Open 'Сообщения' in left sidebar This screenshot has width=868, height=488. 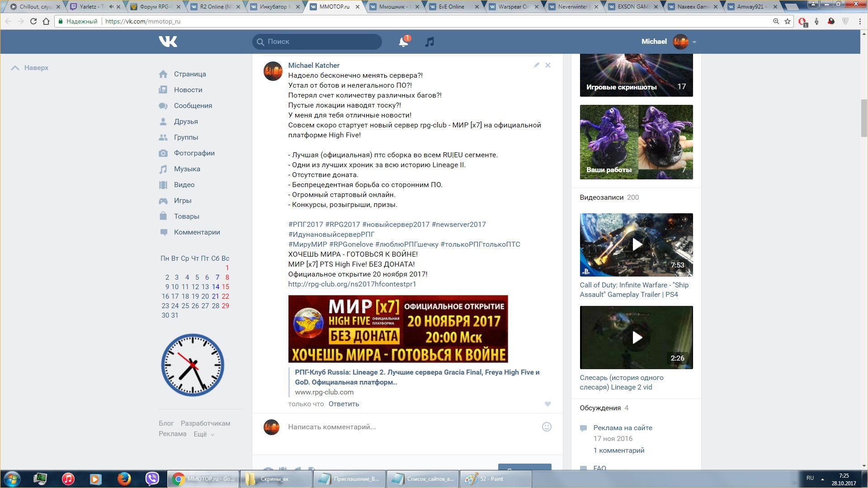193,106
